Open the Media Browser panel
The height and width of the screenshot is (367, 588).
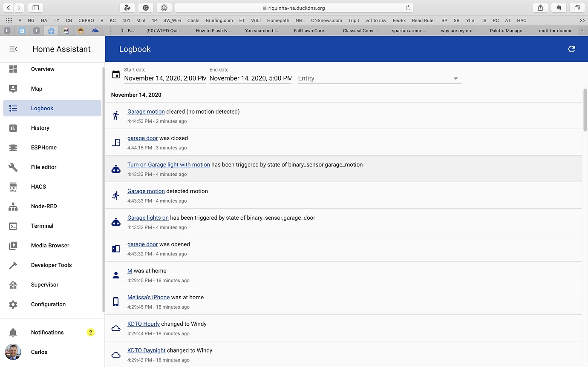click(x=50, y=245)
